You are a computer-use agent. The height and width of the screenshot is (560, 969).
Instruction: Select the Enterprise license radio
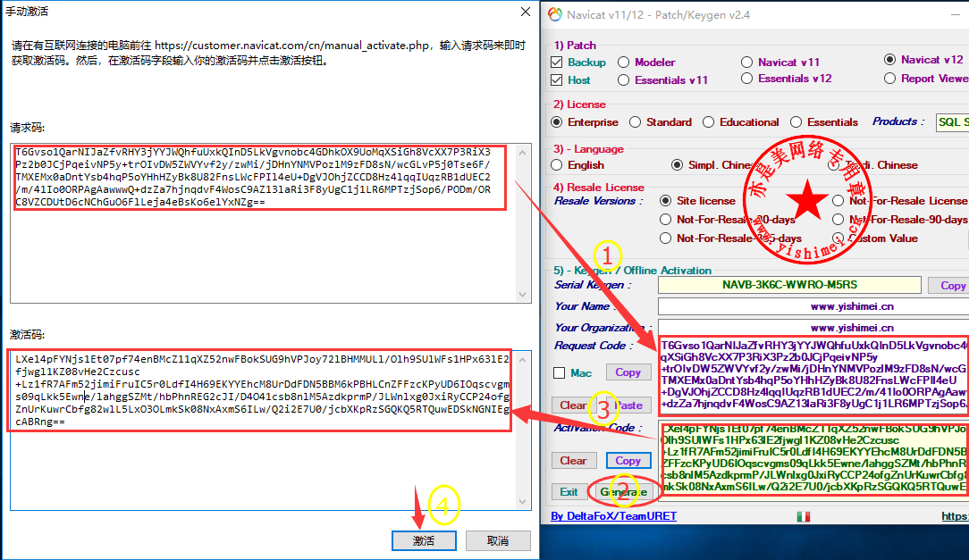(x=557, y=122)
